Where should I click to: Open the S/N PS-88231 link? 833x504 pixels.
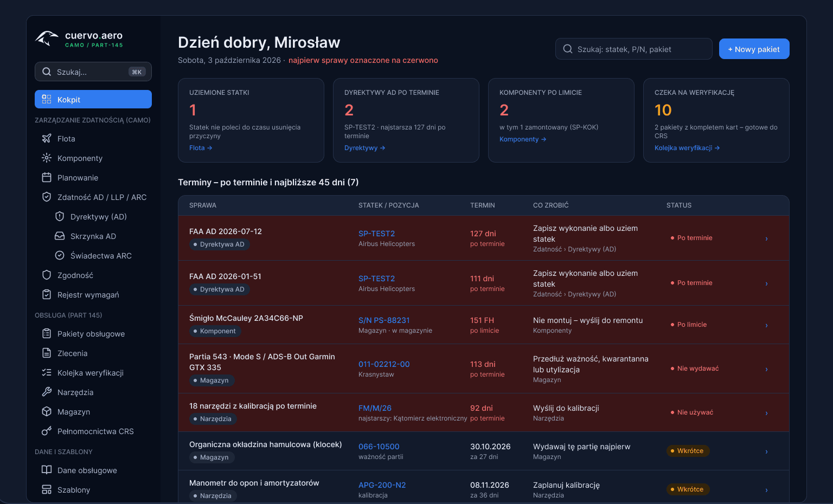coord(384,320)
